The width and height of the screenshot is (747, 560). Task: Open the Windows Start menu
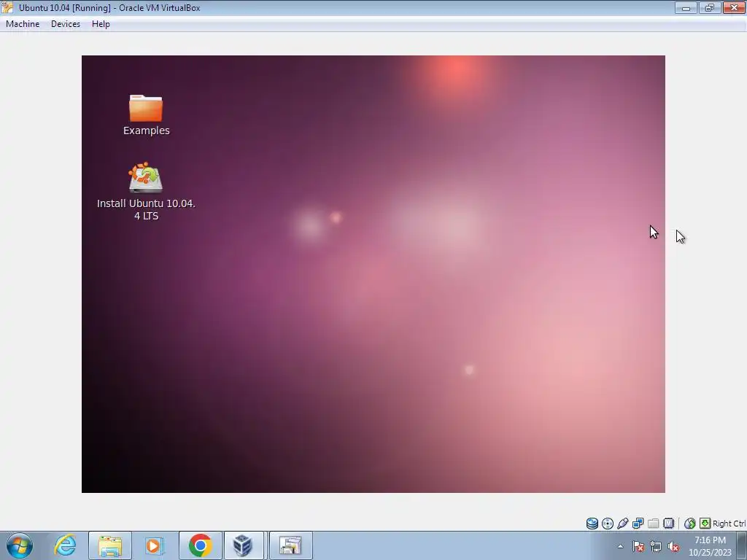(x=20, y=545)
